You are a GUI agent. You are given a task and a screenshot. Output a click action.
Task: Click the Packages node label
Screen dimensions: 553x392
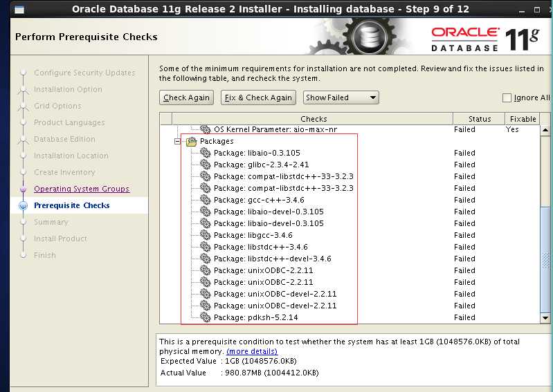(x=217, y=141)
